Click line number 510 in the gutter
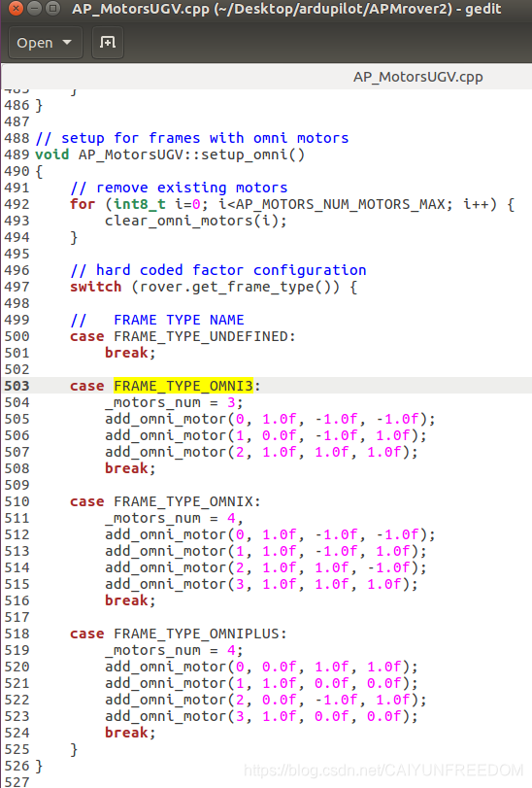Screen dimensions: 532x788 click(x=17, y=501)
